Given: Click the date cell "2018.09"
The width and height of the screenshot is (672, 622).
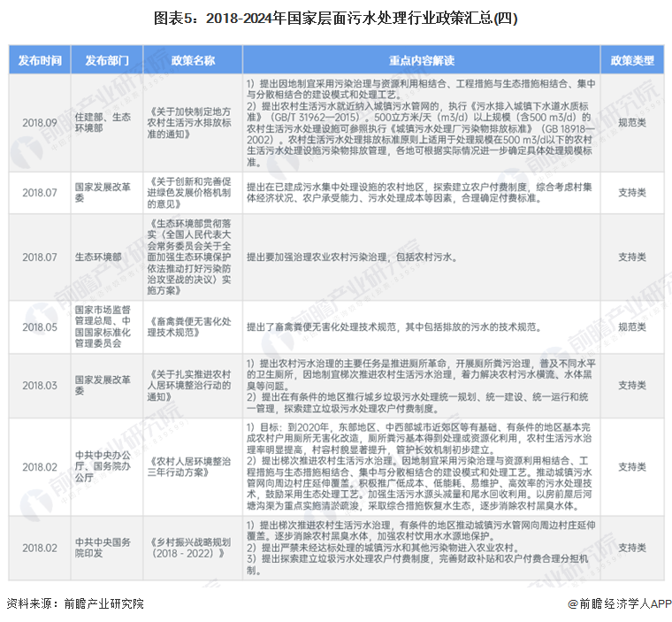Looking at the screenshot, I should pyautogui.click(x=40, y=123).
